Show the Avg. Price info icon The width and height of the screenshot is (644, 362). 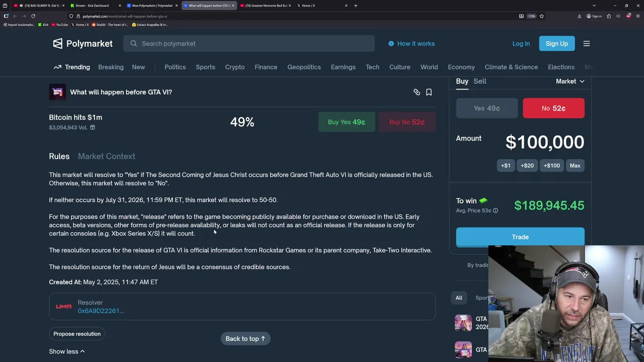[496, 211]
